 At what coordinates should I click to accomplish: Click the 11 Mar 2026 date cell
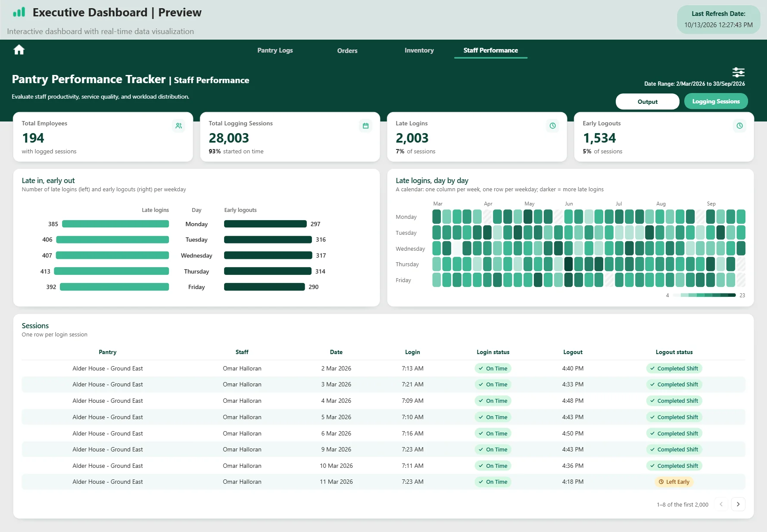tap(336, 482)
